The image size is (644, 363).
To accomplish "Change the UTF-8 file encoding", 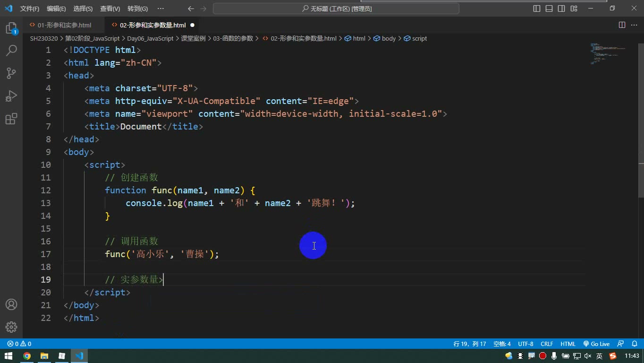I will point(525,344).
